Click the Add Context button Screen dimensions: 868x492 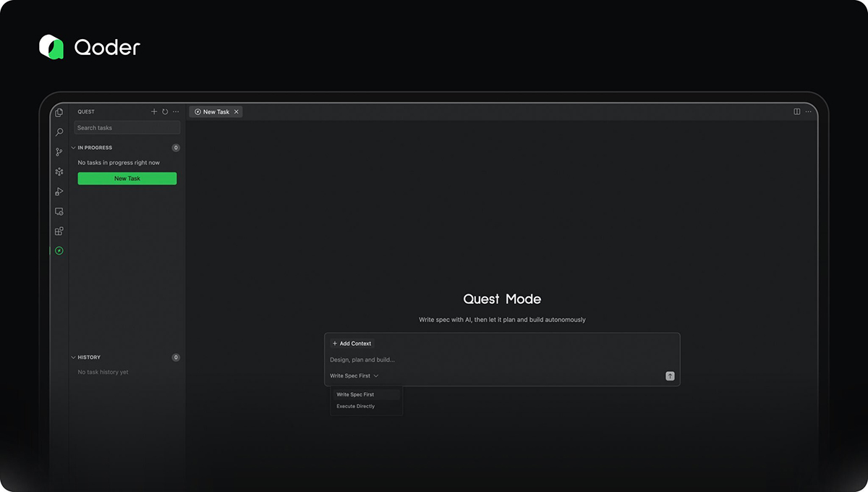coord(352,343)
